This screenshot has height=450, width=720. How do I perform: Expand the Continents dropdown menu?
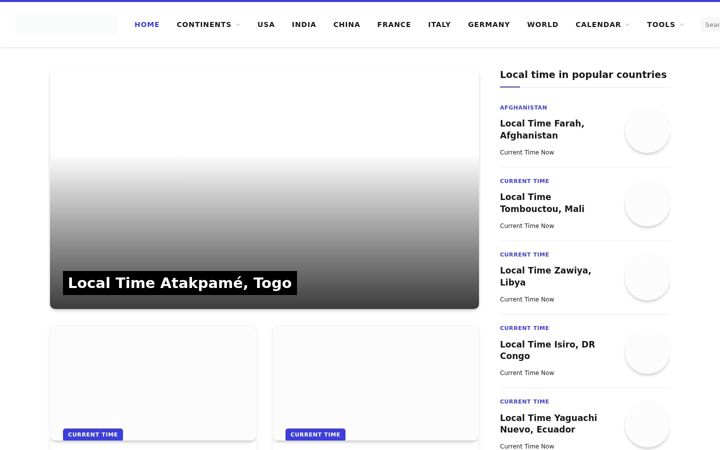pyautogui.click(x=208, y=24)
